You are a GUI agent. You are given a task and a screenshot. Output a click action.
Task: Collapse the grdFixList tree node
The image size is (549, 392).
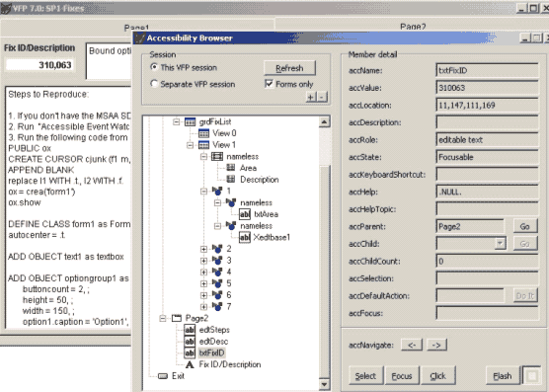point(177,121)
